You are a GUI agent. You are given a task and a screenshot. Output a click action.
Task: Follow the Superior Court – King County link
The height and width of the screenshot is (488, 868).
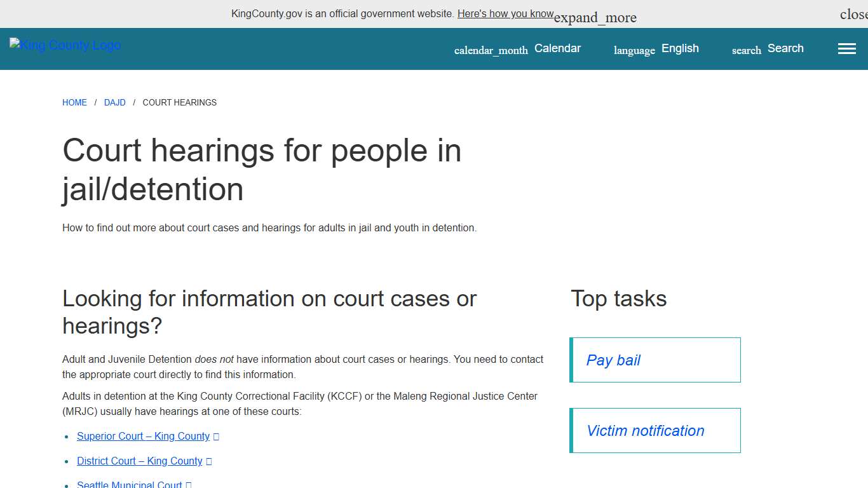pyautogui.click(x=143, y=437)
